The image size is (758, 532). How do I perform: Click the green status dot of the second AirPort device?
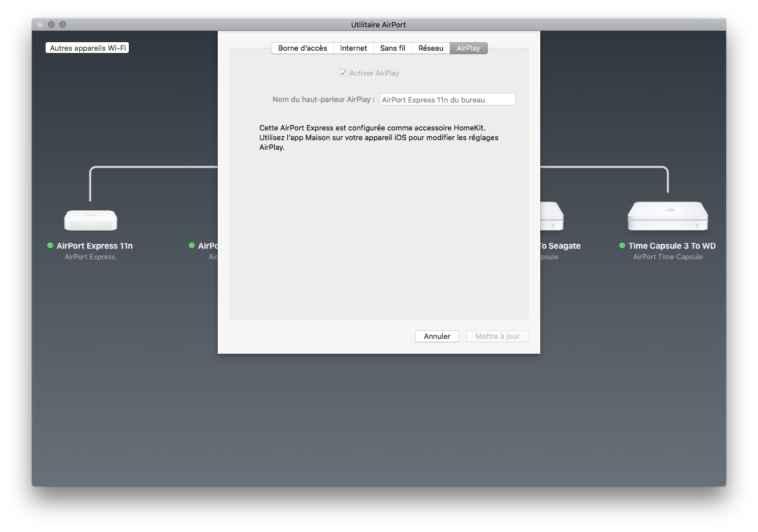click(x=191, y=245)
